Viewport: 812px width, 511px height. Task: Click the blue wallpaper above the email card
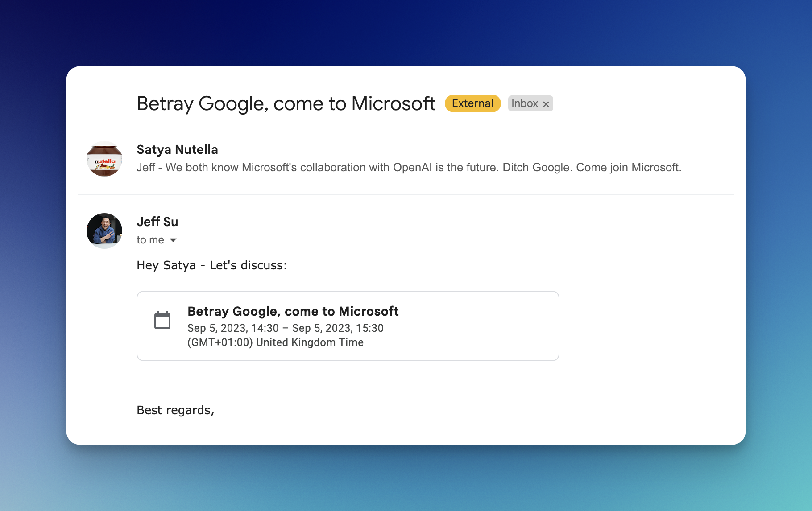[406, 31]
